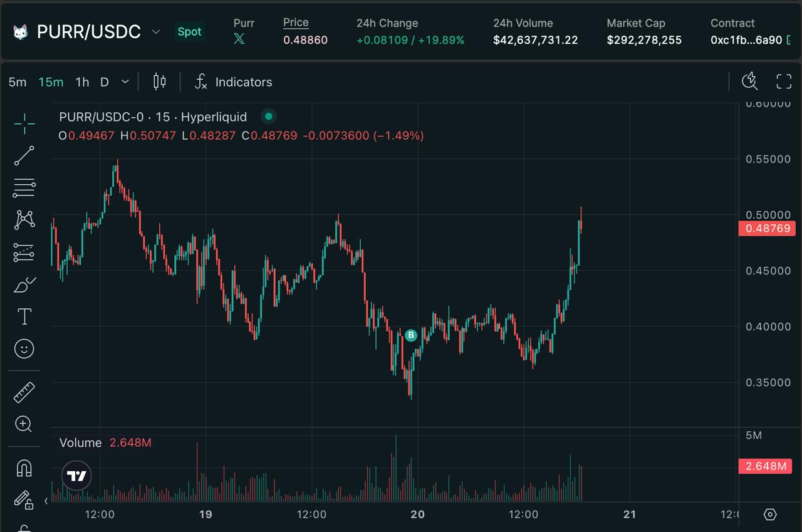
Task: Click the high value H0.50747
Action: 148,135
